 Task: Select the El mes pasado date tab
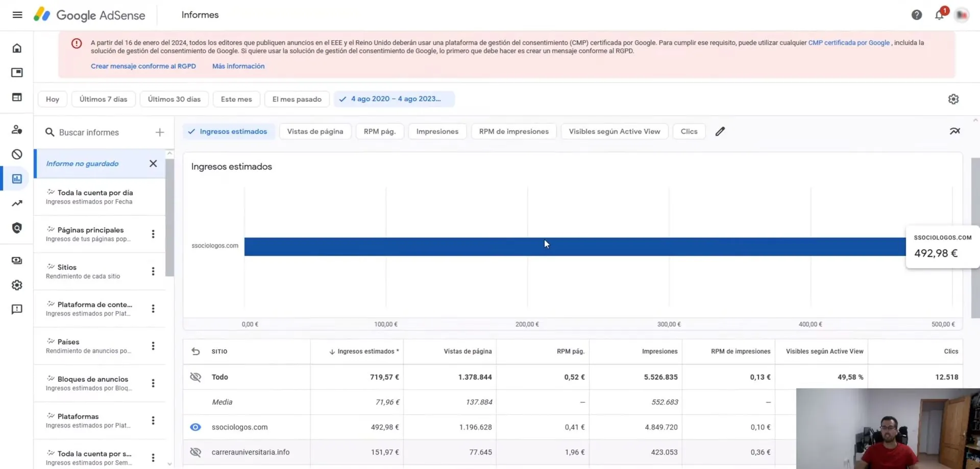click(x=297, y=99)
